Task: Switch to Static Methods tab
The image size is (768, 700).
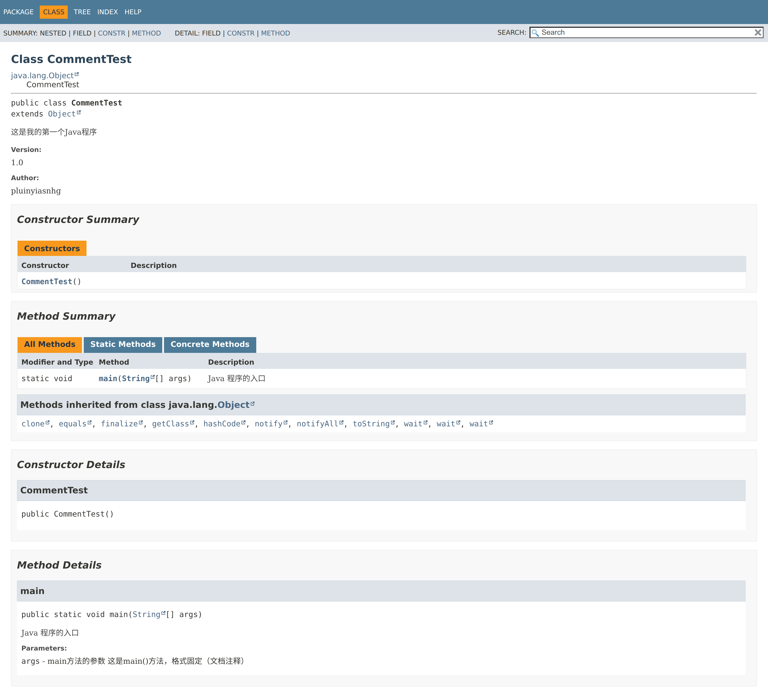Action: pos(123,344)
